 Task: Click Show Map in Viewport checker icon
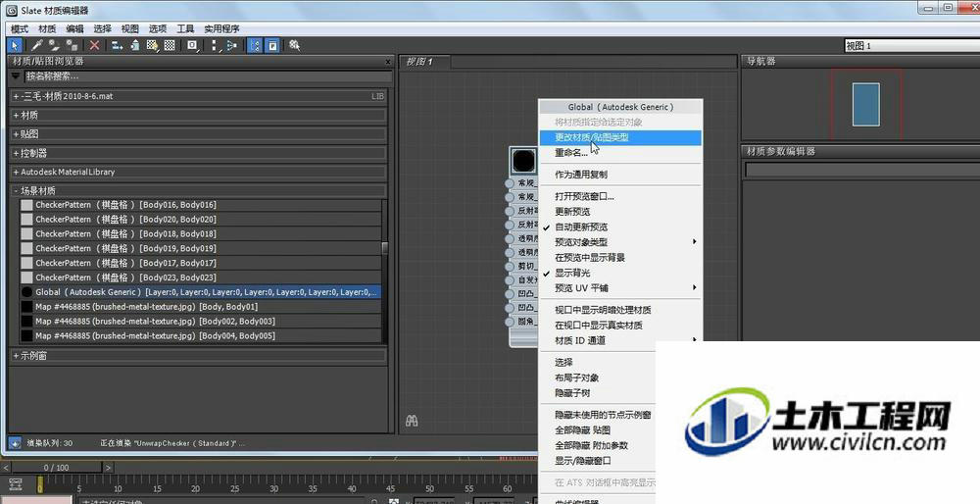(152, 45)
